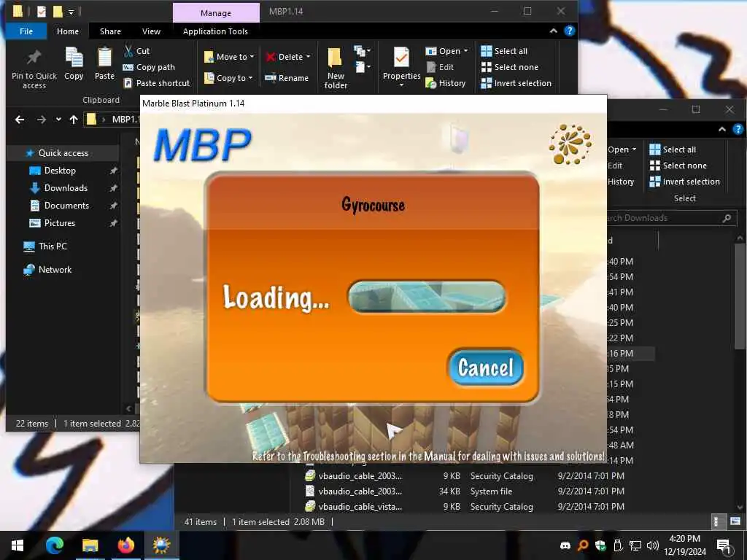
Task: Open the notification center
Action: point(724,545)
